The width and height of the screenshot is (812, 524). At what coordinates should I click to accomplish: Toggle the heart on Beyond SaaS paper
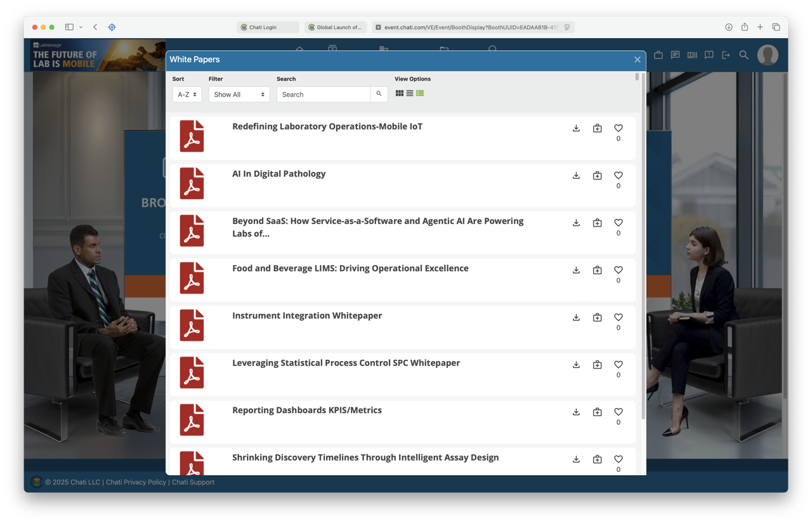618,223
